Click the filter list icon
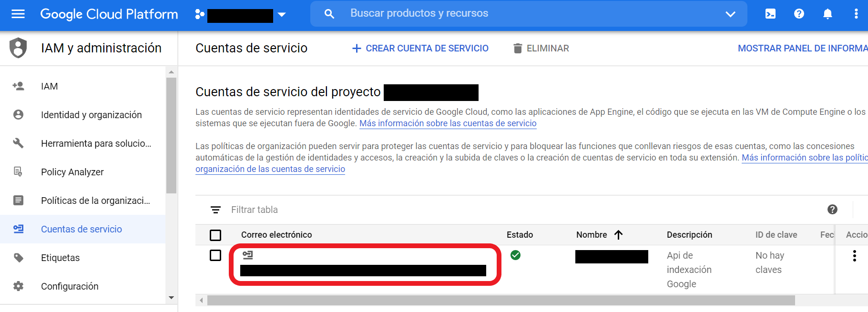The height and width of the screenshot is (312, 868). click(215, 210)
